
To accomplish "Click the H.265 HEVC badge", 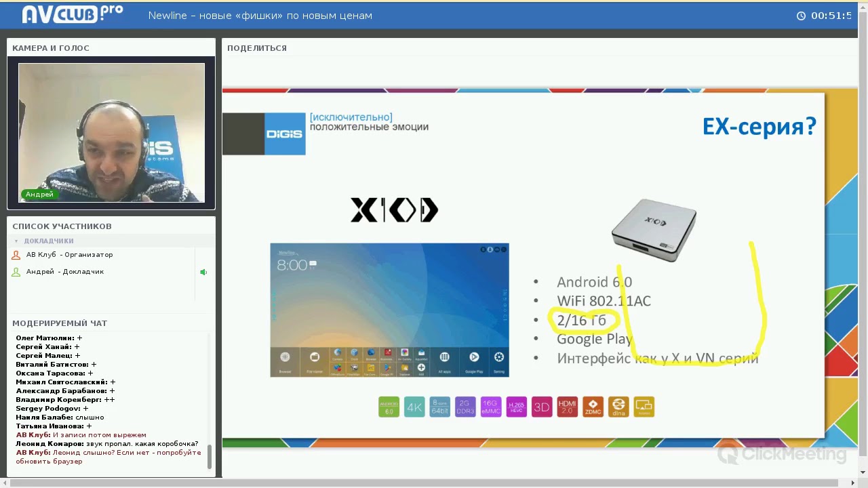I will pos(516,407).
